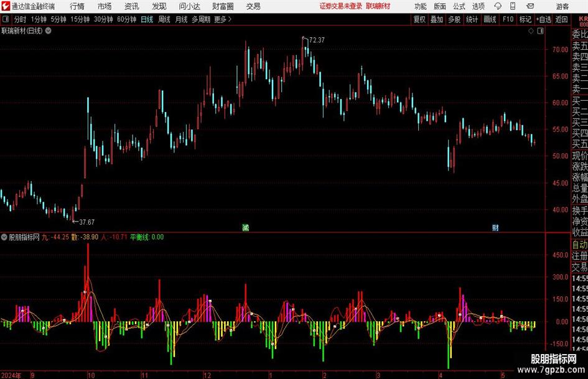Screen dimensions: 588x379
Task: Click the 统计 toolbar button
Action: (472, 19)
